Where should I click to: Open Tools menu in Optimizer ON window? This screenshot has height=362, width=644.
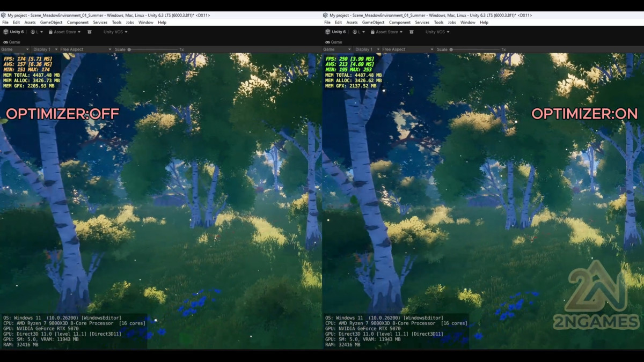tap(438, 23)
